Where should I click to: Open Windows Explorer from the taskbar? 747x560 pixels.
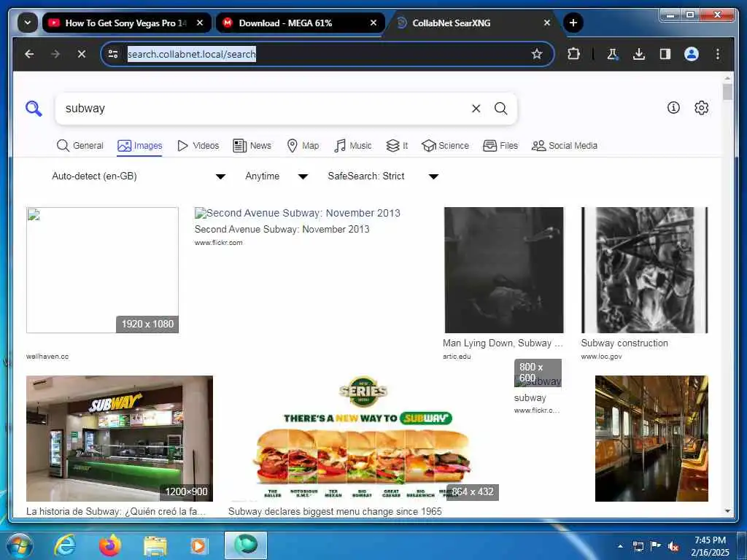155,545
